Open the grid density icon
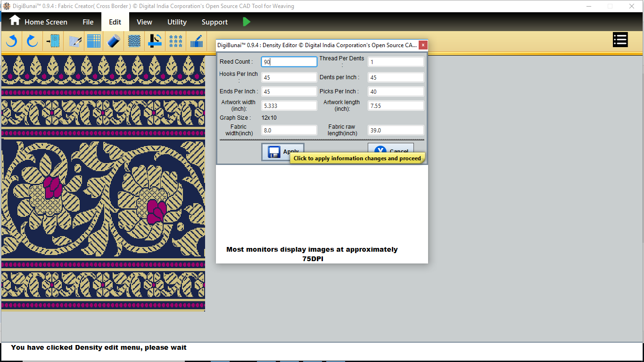Viewport: 644px width, 362px height. [x=94, y=41]
